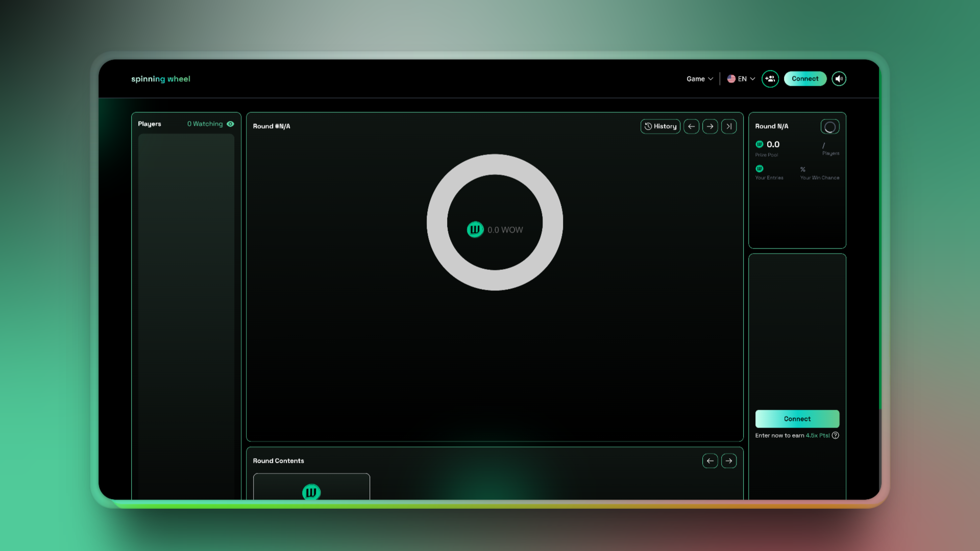Viewport: 980px width, 551px height.
Task: Open the Game dropdown menu
Action: (699, 79)
